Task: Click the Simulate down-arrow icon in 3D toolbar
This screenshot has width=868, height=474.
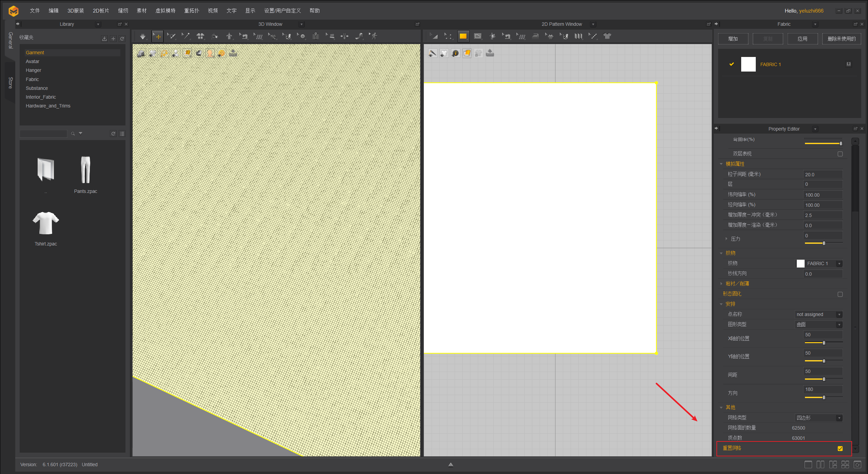Action: point(142,36)
